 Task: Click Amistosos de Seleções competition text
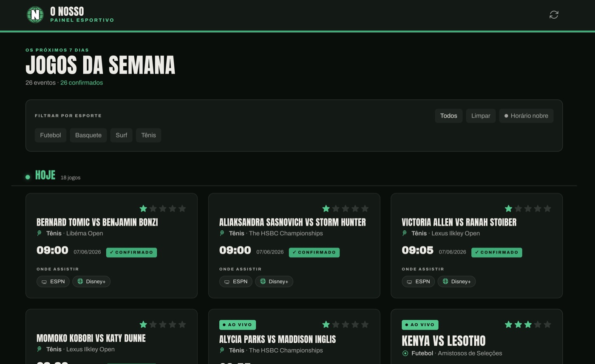pos(470,353)
